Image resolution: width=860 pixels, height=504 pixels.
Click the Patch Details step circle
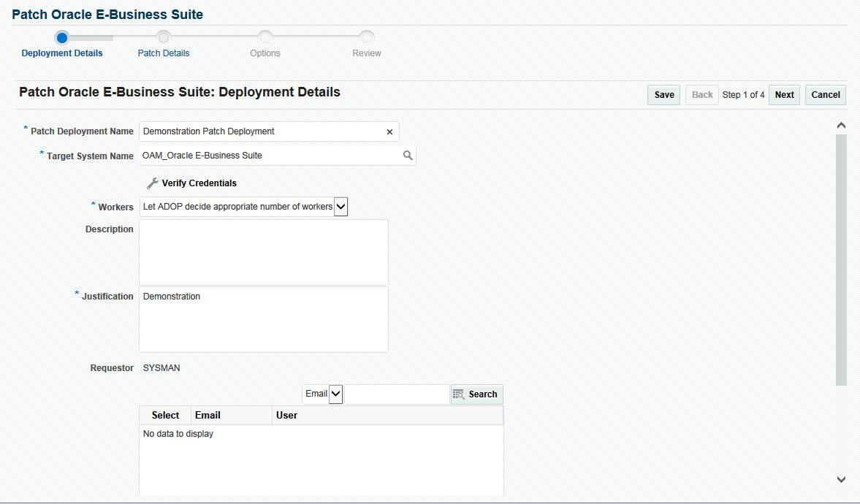click(164, 38)
